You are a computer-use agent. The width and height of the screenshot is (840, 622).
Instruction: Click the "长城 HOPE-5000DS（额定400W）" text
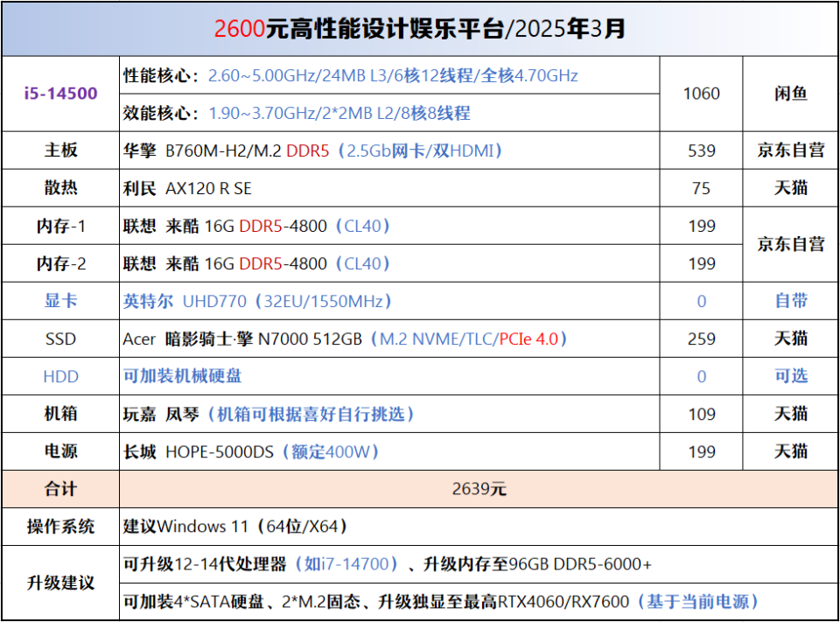[x=251, y=451]
